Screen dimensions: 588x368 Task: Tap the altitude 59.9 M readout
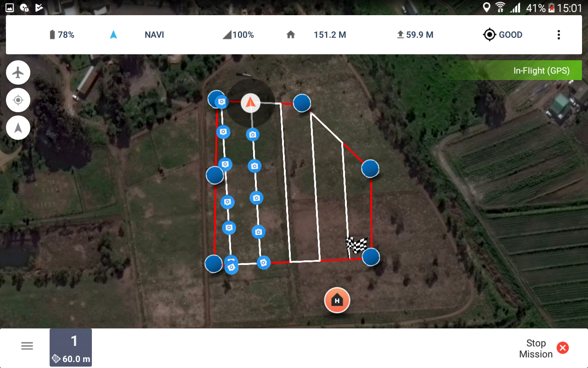(x=415, y=35)
